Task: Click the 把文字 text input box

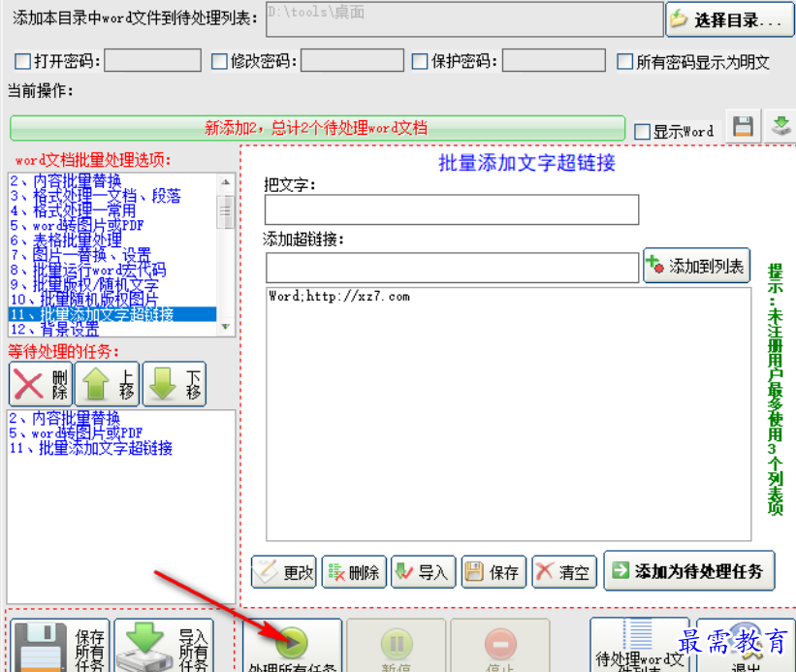Action: coord(451,209)
